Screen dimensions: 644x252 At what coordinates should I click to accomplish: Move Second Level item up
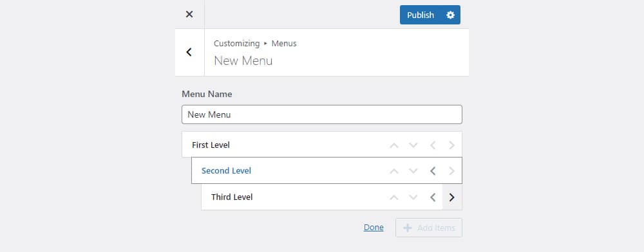(x=394, y=171)
